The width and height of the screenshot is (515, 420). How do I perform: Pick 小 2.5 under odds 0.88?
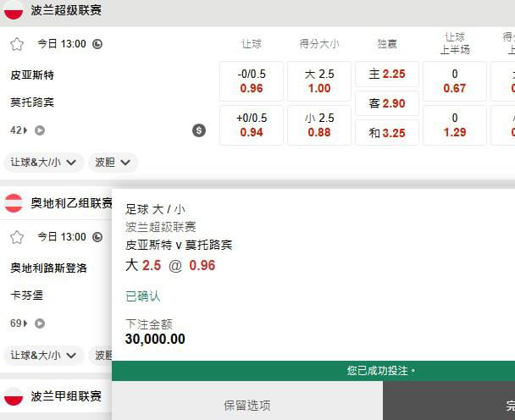(x=319, y=125)
